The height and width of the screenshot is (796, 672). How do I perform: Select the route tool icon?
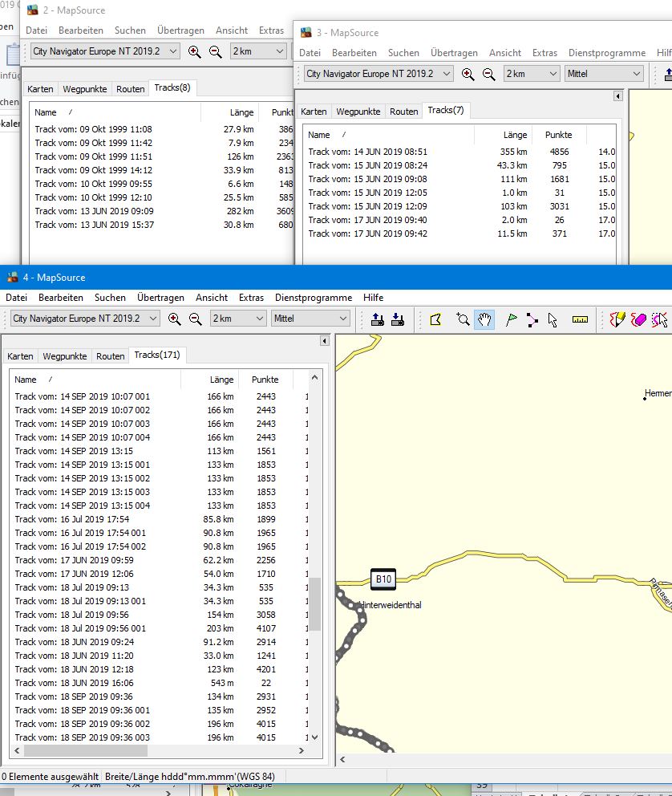[x=532, y=319]
